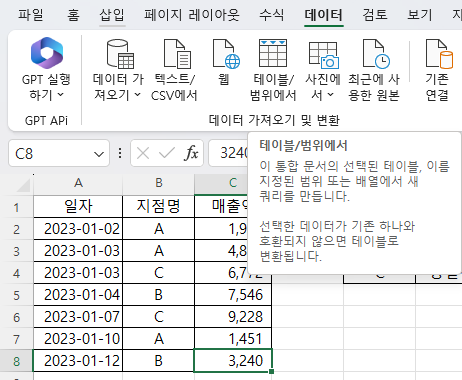Click date cell 2023-01-03 in row 3
Image resolution: width=462 pixels, height=380 pixels.
78,251
